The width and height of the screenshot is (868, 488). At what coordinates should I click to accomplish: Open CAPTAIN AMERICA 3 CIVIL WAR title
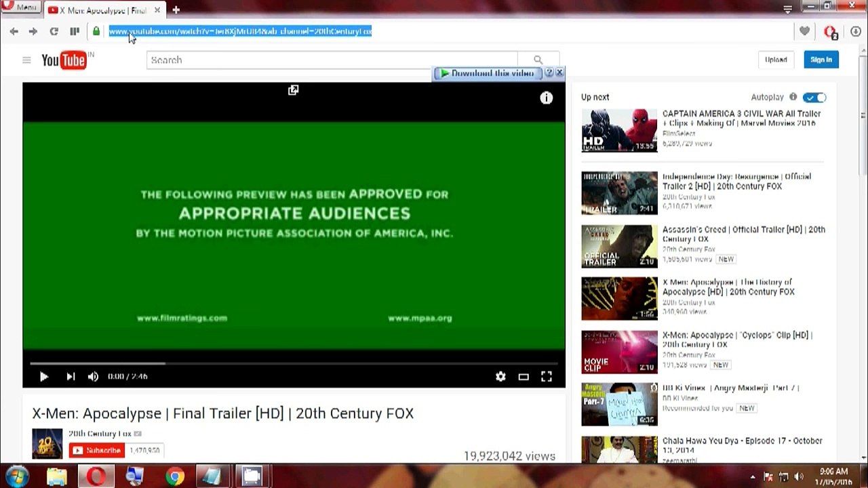(x=742, y=119)
